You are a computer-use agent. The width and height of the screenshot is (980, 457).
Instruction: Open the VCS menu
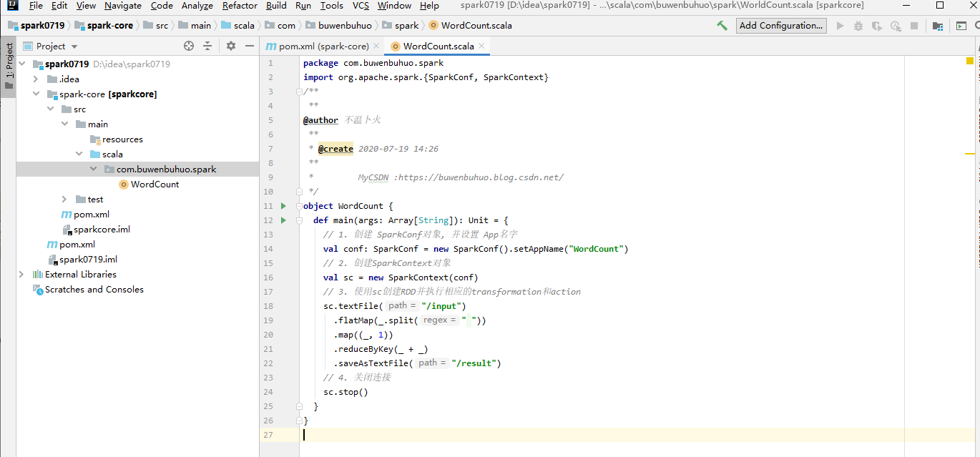(361, 6)
